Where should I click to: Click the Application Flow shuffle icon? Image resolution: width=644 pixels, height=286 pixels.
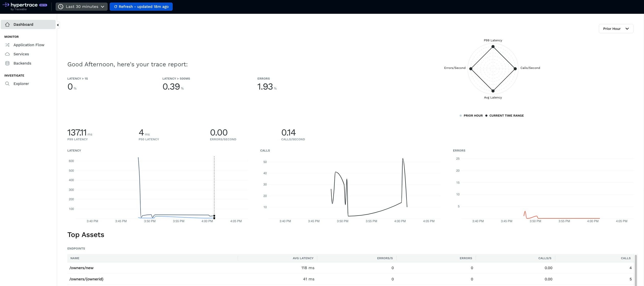coord(7,45)
